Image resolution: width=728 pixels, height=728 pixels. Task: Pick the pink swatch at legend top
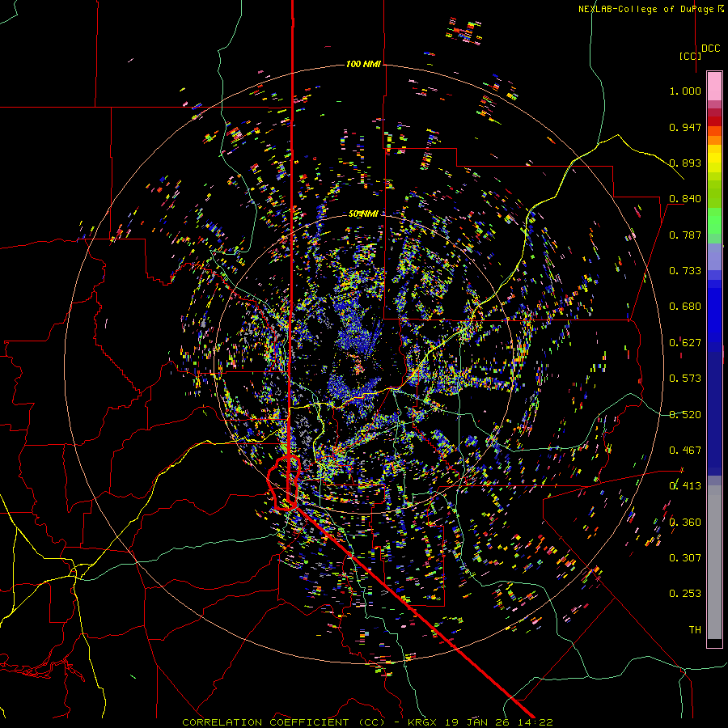point(714,87)
